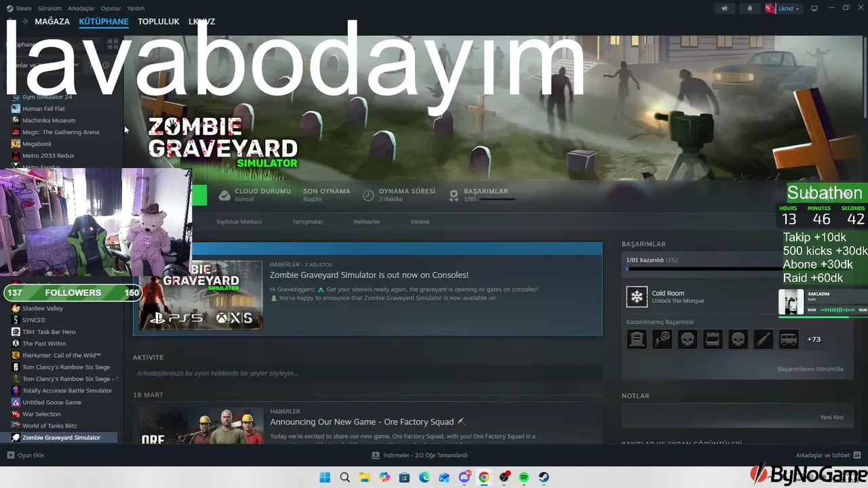The width and height of the screenshot is (868, 488).
Task: Open the notifications bell
Action: (x=750, y=8)
